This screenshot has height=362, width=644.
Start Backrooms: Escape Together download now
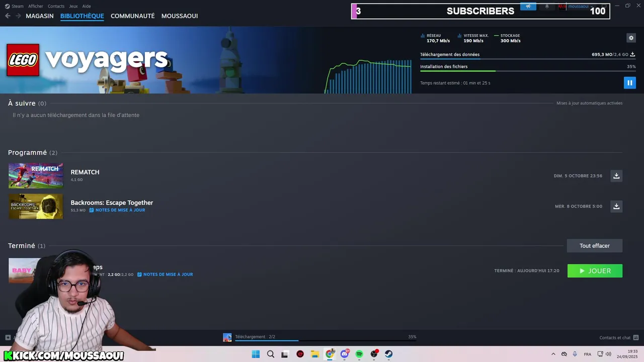tap(616, 207)
